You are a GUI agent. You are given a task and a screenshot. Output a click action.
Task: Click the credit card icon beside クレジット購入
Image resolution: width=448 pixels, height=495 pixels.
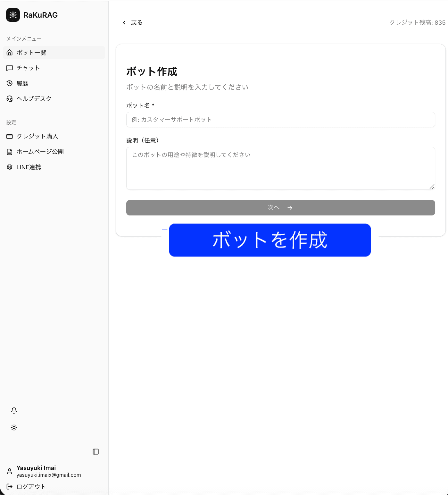click(x=10, y=136)
